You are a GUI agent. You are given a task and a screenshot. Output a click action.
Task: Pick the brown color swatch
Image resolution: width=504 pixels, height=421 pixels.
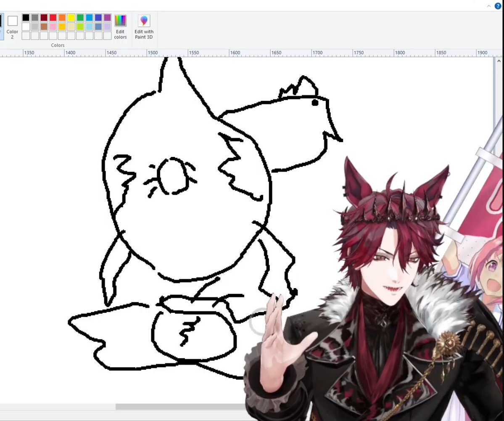44,26
